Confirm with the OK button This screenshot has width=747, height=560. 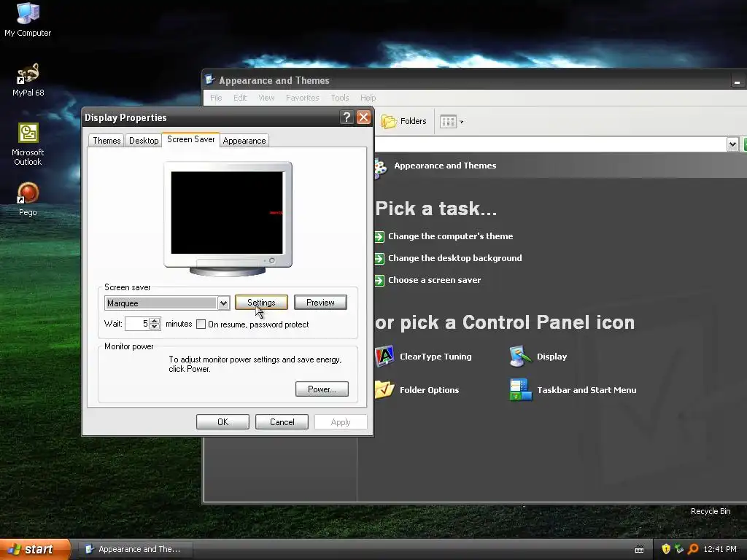coord(222,422)
